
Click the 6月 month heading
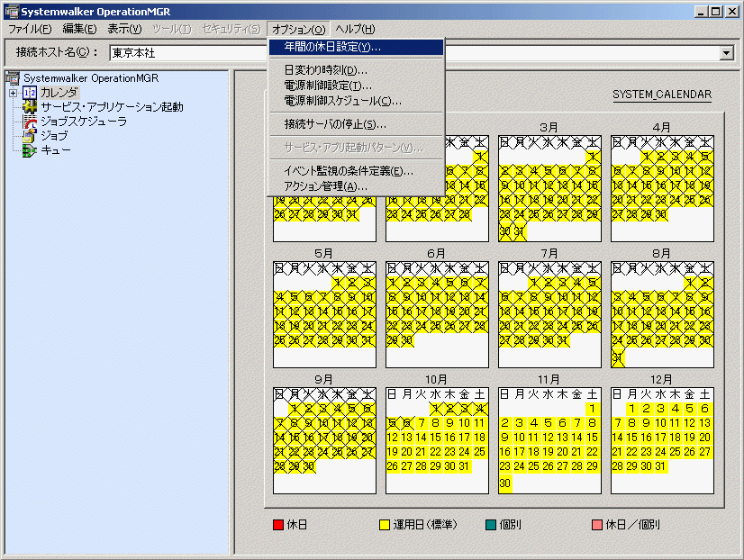point(436,254)
